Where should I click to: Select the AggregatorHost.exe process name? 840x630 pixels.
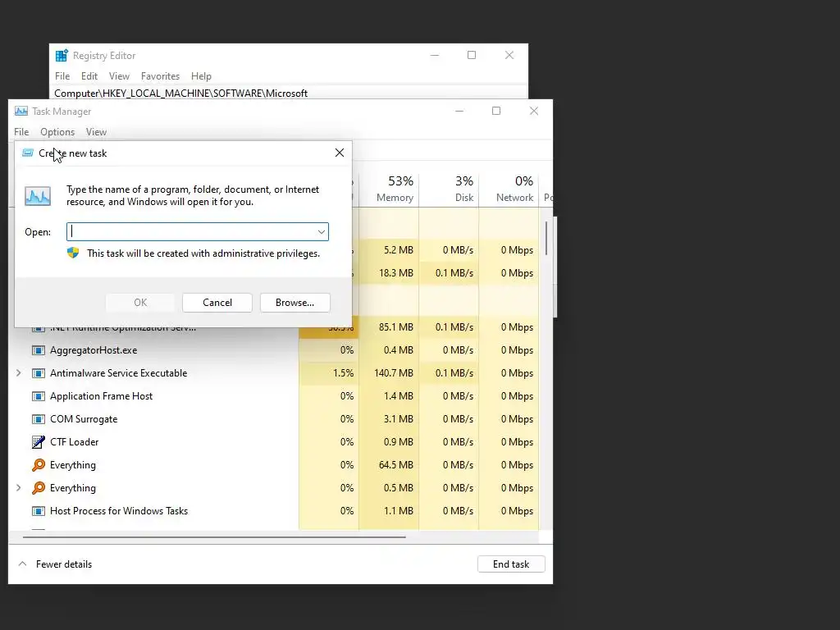click(x=94, y=350)
